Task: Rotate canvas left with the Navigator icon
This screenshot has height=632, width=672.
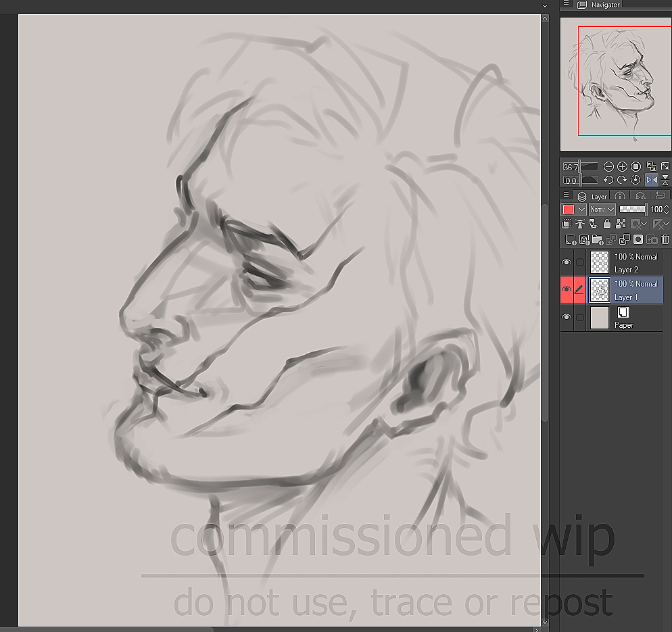Action: click(x=608, y=180)
